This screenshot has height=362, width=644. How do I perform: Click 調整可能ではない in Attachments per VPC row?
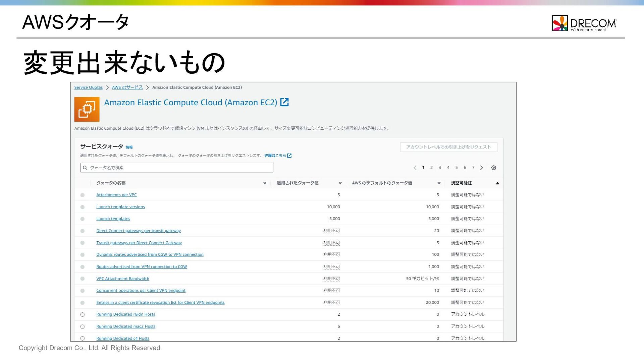pyautogui.click(x=468, y=195)
